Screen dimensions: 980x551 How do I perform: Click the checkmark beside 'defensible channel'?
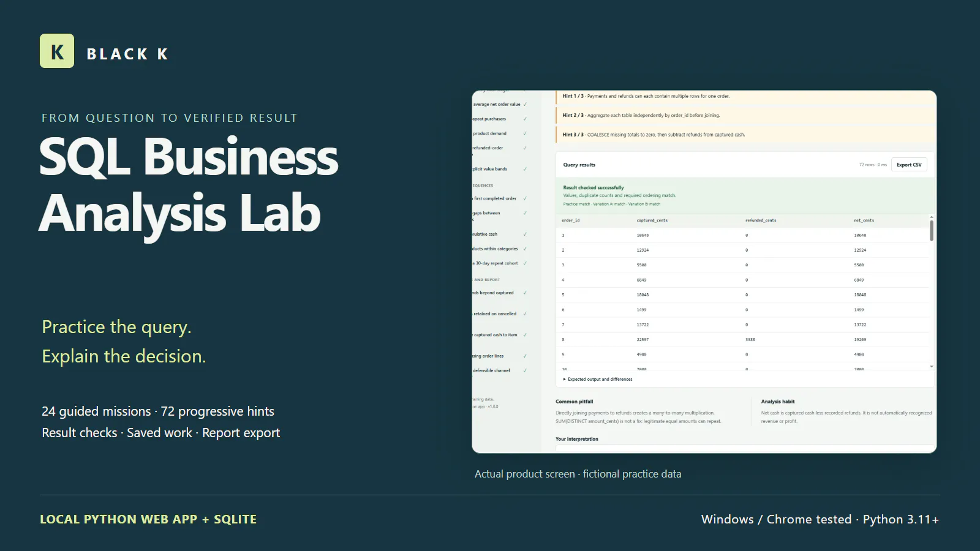pyautogui.click(x=525, y=370)
